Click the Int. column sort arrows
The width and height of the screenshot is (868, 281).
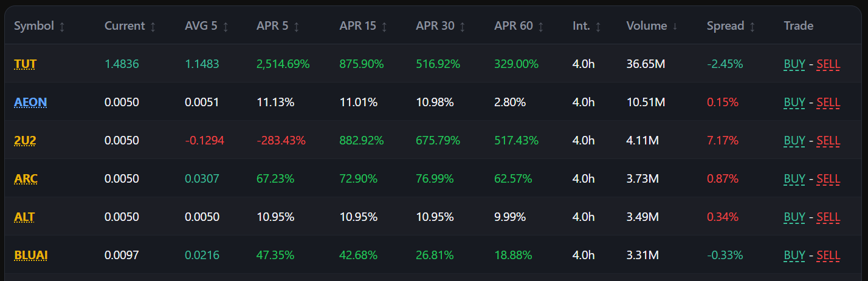pyautogui.click(x=598, y=26)
